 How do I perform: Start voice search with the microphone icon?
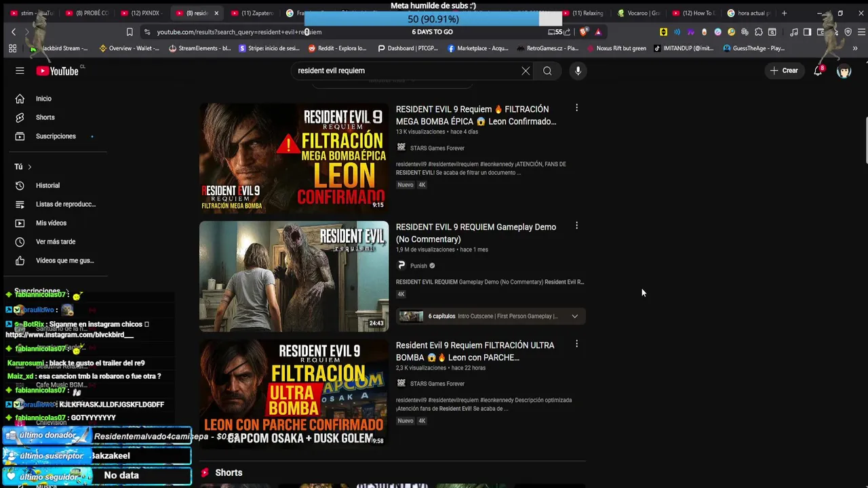point(578,70)
